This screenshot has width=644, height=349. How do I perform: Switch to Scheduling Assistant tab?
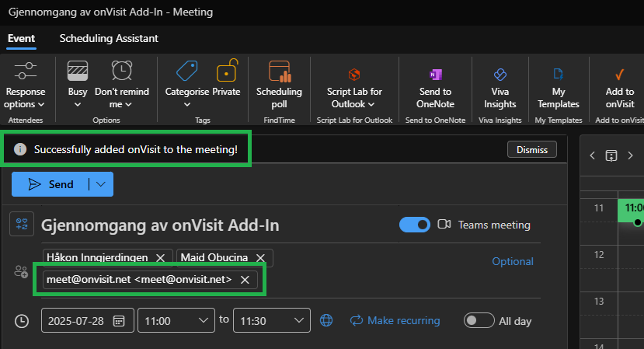[x=109, y=39]
